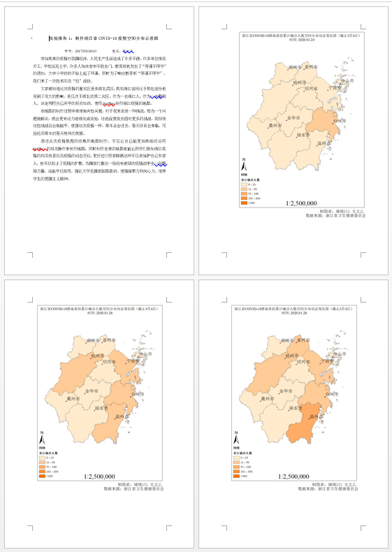Click the '51 - 100' legend swatch on 2020.01.26 map
The height and width of the screenshot is (552, 392).
tap(42, 467)
